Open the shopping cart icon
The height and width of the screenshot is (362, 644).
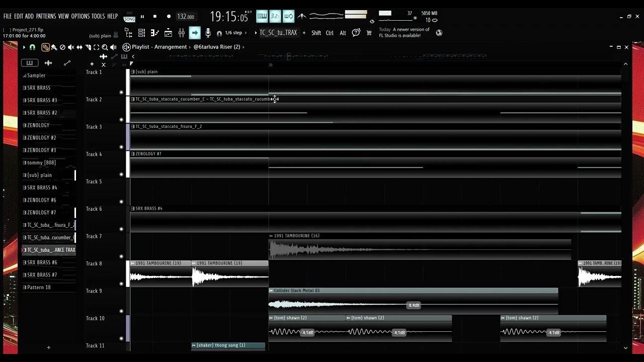(369, 33)
